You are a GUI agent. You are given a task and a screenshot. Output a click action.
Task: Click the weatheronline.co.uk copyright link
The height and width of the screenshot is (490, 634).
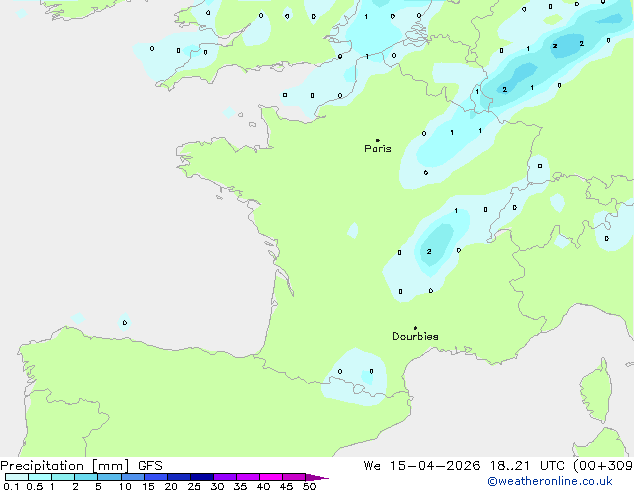550,481
